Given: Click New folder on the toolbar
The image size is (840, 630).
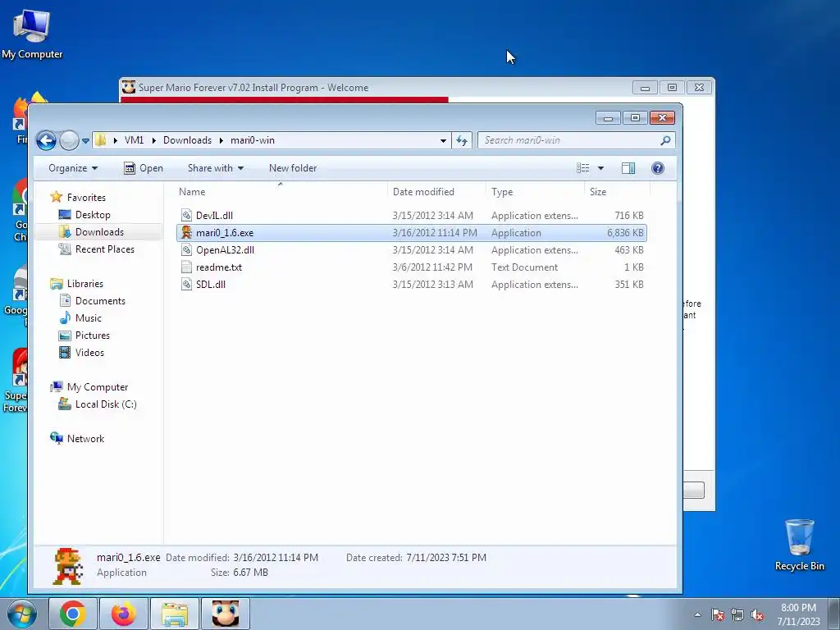Looking at the screenshot, I should pyautogui.click(x=293, y=168).
